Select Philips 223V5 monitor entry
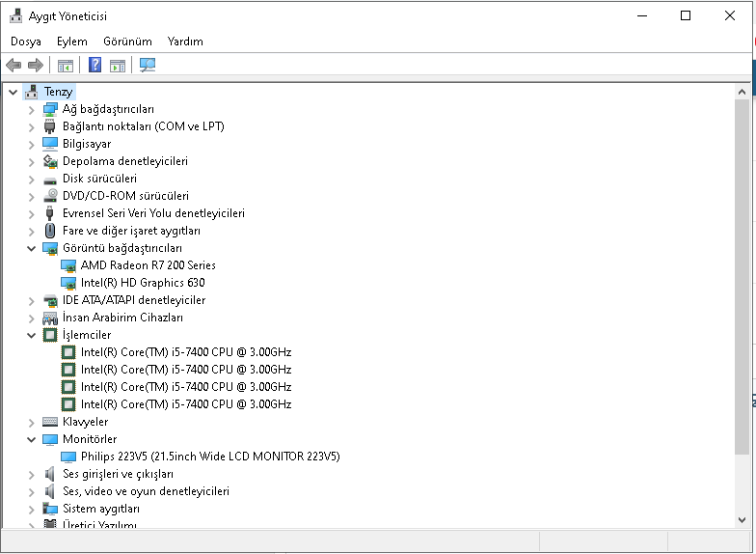 tap(210, 457)
